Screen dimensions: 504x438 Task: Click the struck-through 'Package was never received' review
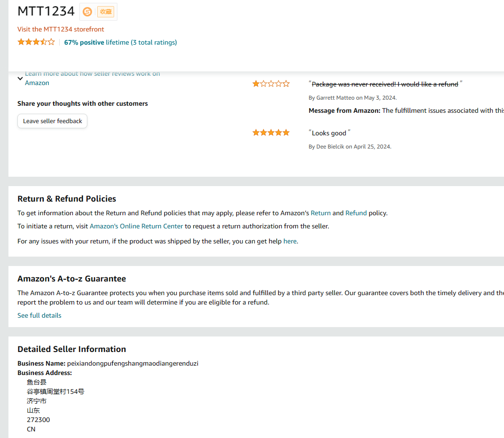385,84
